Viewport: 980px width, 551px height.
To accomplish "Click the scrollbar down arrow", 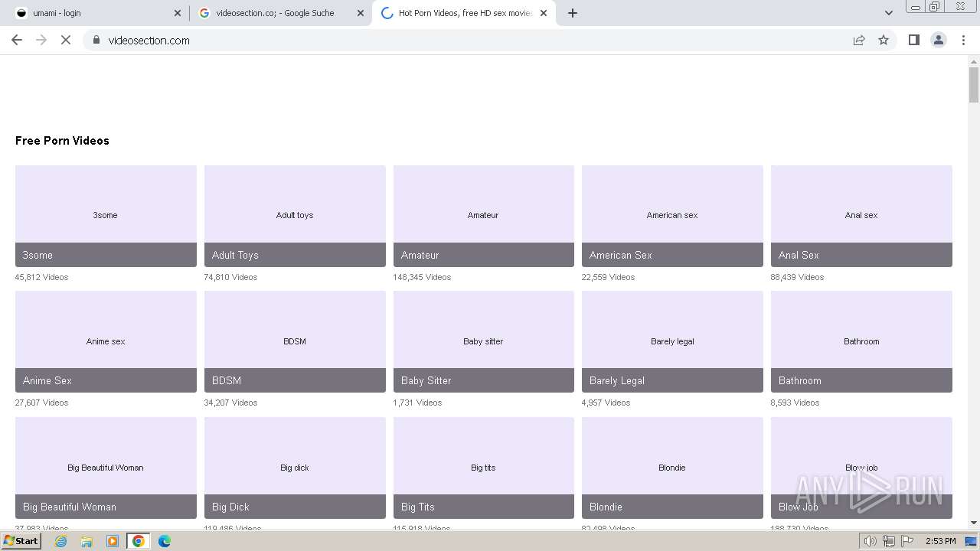I will pyautogui.click(x=974, y=523).
